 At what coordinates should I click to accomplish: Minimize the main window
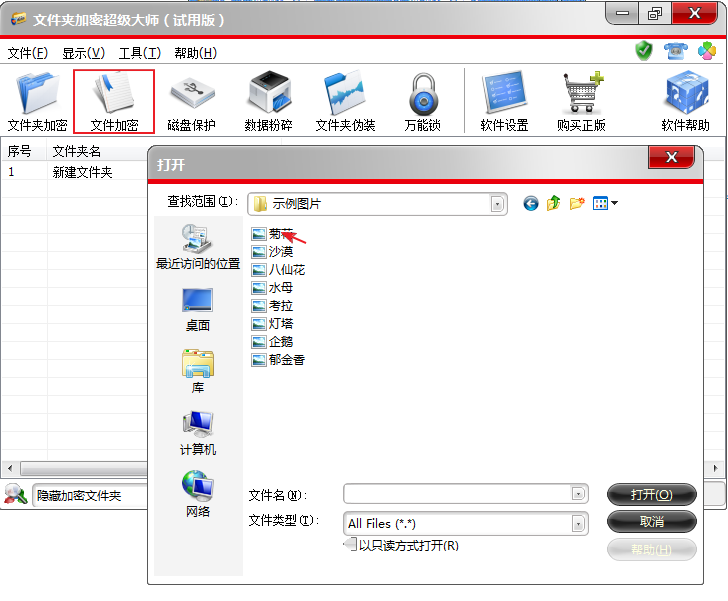(x=622, y=13)
